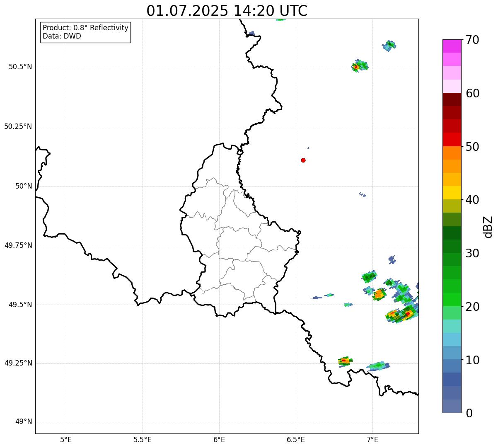Click the 30 colorbar tick label
Viewport: 498px width, 448px height.
(472, 253)
